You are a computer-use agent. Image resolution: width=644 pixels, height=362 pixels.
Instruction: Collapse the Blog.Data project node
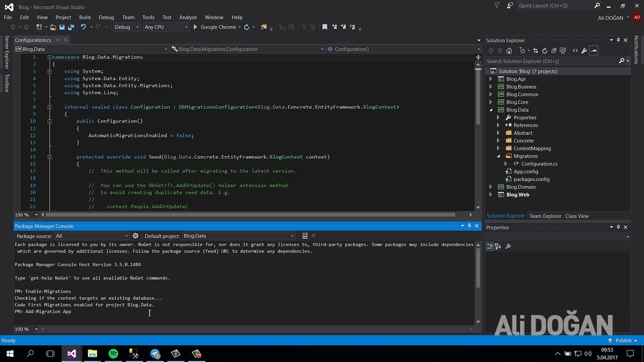click(x=491, y=110)
